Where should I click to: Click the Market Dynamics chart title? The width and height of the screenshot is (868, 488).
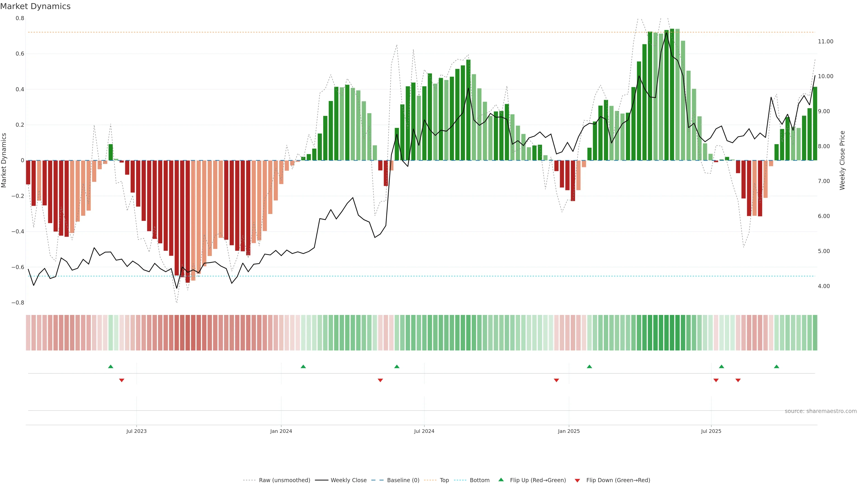coord(35,6)
